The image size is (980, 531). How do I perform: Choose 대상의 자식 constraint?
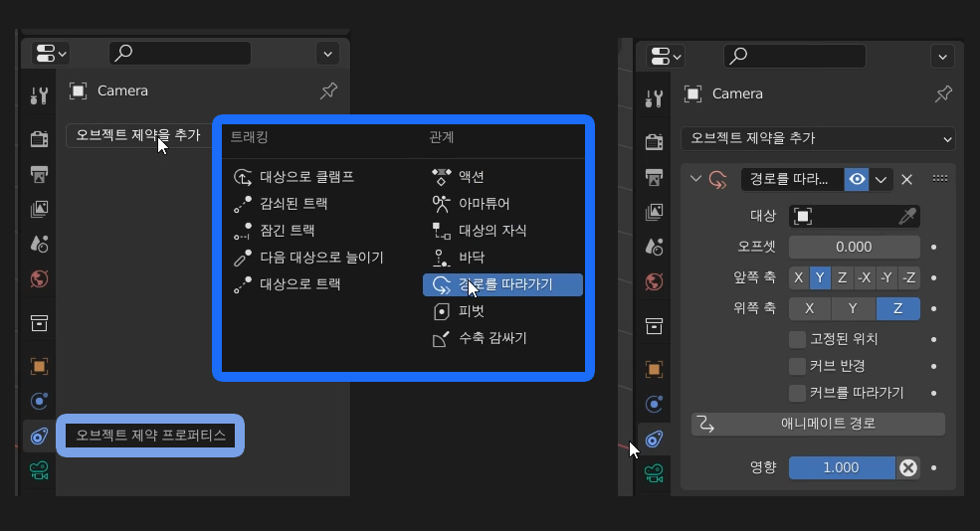pos(491,231)
